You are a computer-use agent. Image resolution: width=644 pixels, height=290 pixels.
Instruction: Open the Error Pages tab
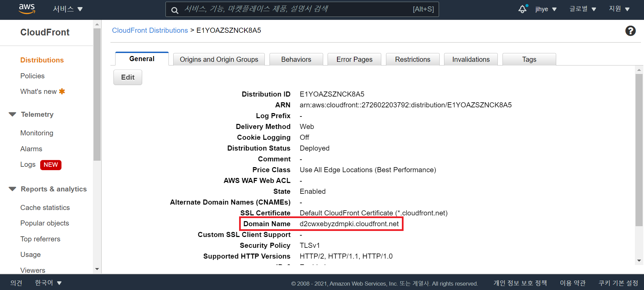[x=354, y=59]
